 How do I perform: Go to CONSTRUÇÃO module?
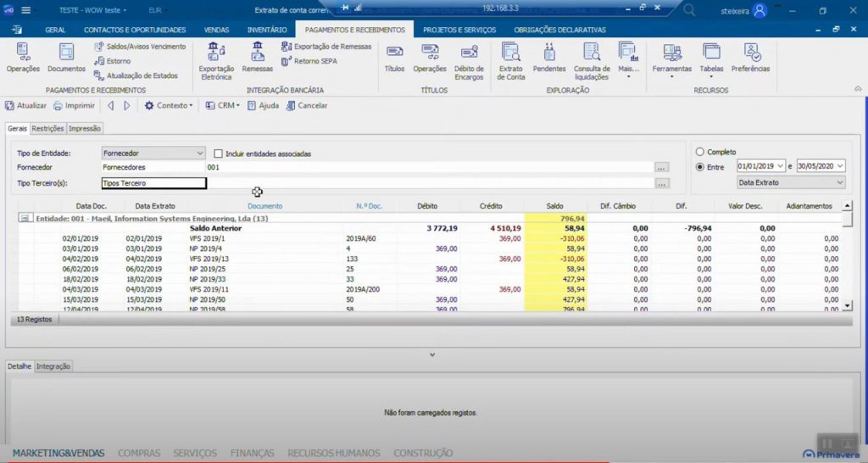(x=423, y=453)
